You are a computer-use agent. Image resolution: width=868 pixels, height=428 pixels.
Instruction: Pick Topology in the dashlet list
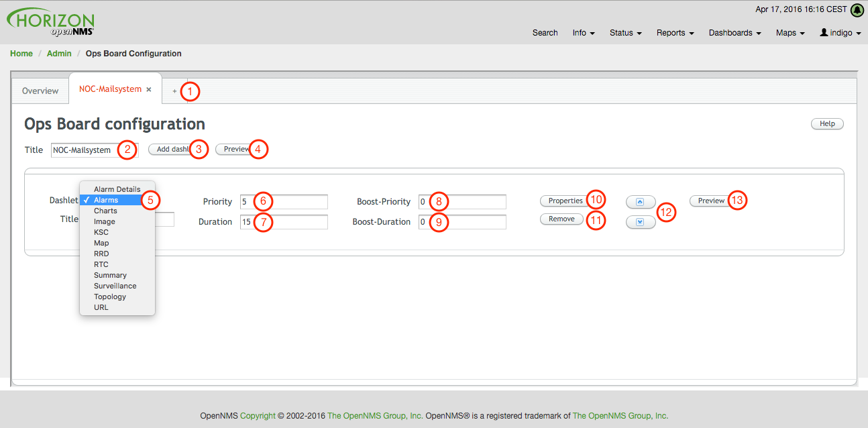109,297
